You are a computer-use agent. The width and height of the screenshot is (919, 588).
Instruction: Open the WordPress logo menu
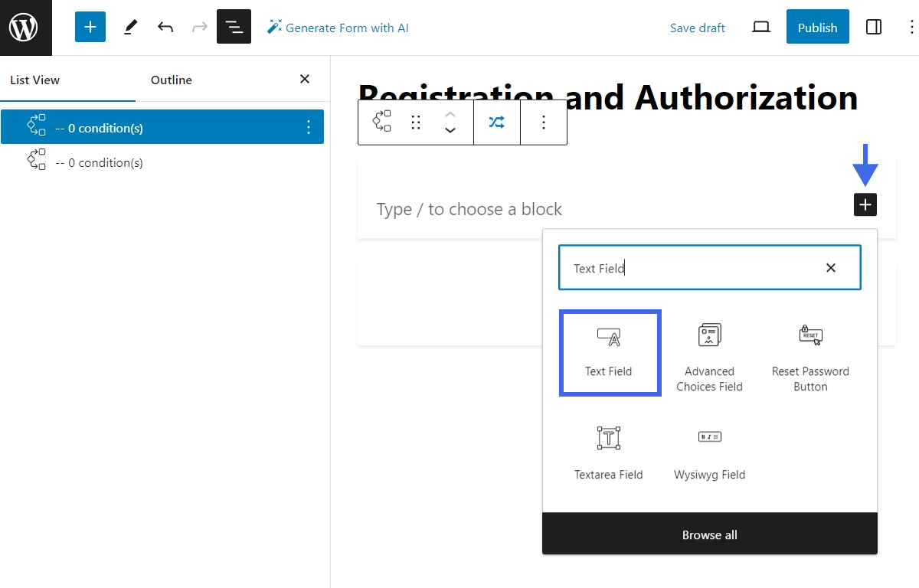click(25, 27)
